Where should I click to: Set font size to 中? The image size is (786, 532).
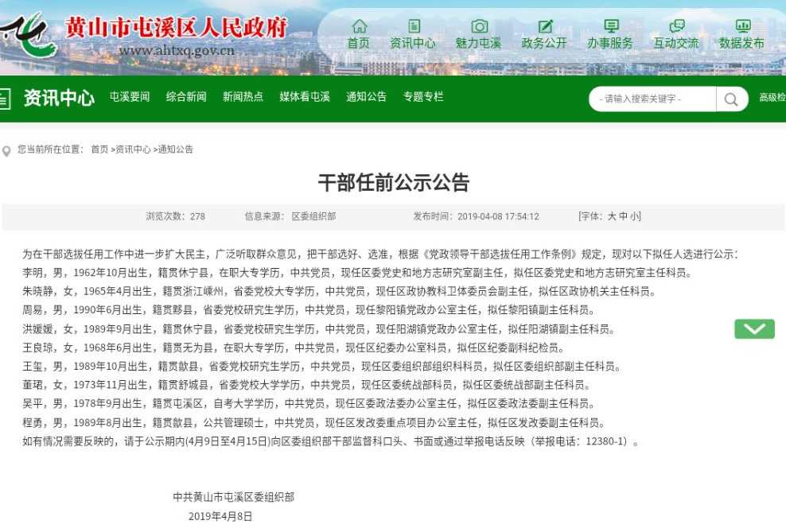coord(623,216)
